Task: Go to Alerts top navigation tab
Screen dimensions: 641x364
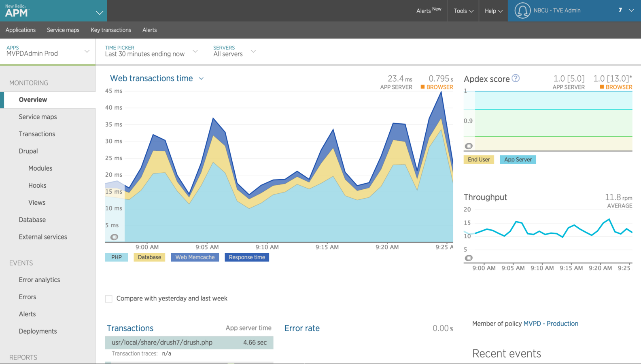Action: (149, 30)
